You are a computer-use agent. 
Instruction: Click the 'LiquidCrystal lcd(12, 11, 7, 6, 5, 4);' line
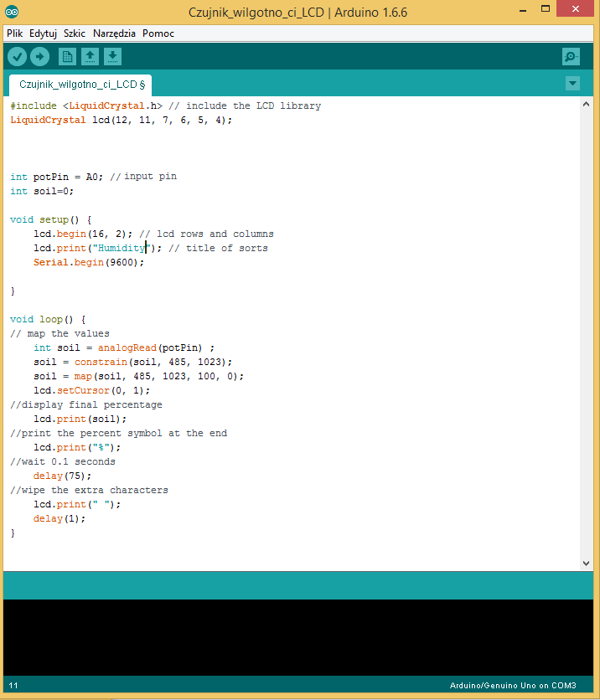[x=121, y=120]
